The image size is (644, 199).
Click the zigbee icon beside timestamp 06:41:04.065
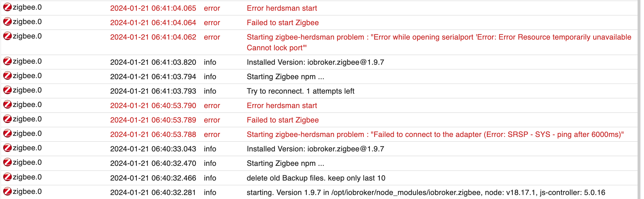pos(7,7)
